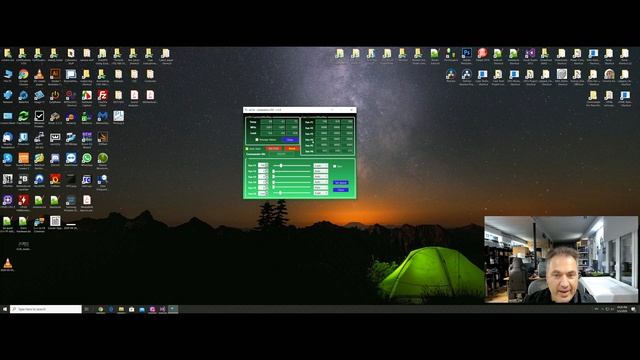
Task: Launch Visual Studio purple desktop shortcut
Action: 530,53
